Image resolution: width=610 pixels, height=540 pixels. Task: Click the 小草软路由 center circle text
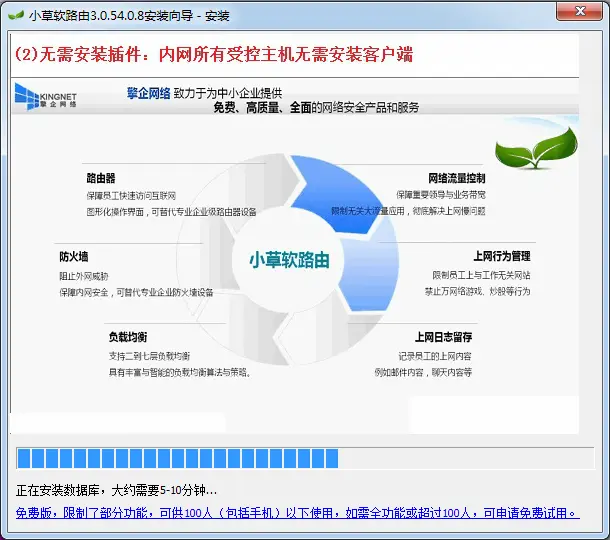tap(289, 260)
